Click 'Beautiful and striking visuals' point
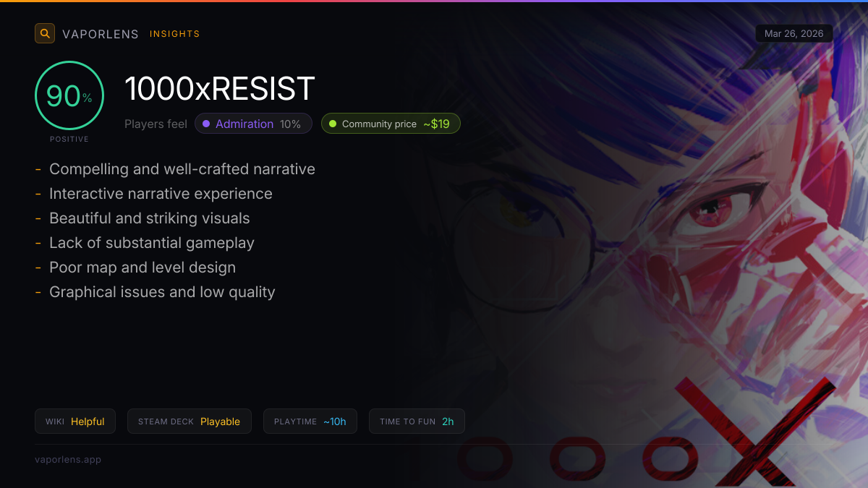Viewport: 868px width, 488px height. click(150, 218)
